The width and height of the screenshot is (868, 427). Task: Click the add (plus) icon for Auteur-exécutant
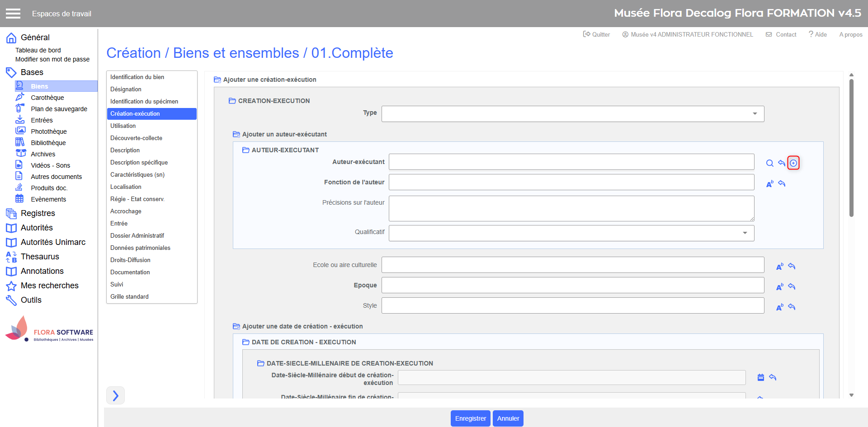point(793,163)
